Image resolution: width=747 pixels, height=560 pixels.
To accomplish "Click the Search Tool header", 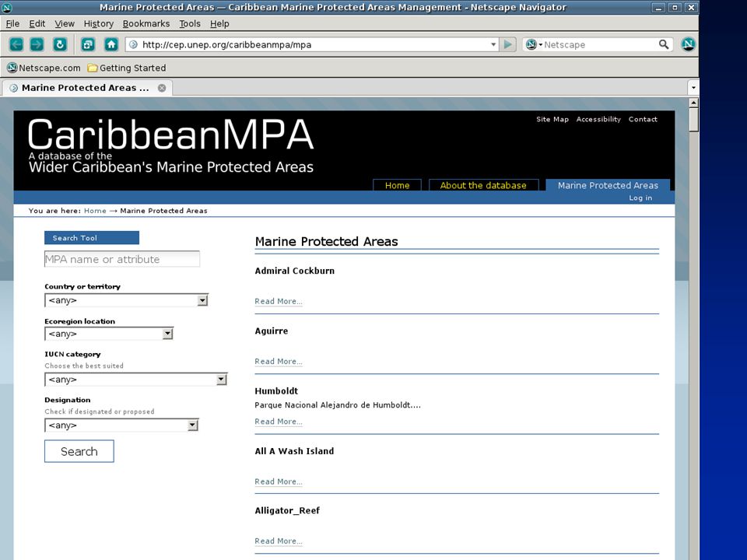I will (92, 238).
